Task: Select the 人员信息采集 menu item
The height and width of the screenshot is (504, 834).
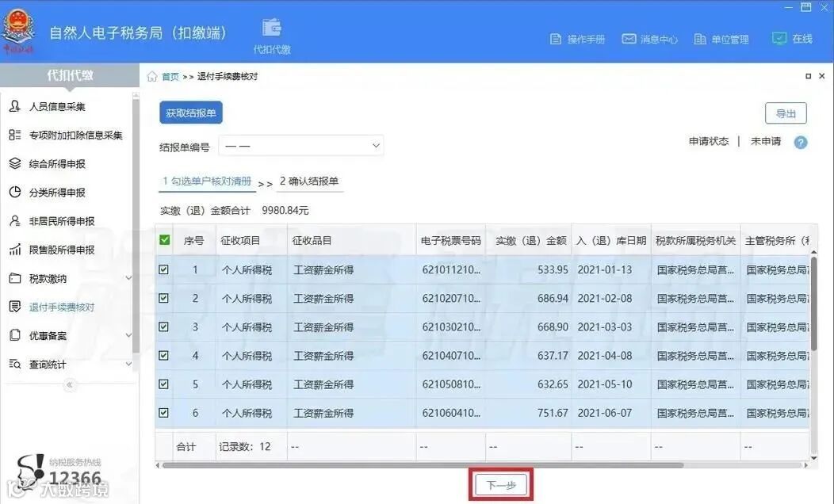Action: coord(57,107)
